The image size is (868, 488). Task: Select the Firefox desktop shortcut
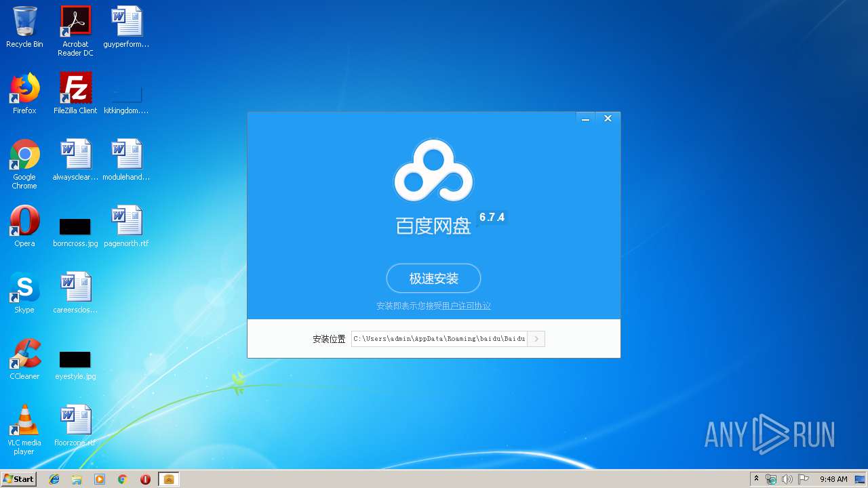pyautogui.click(x=24, y=94)
